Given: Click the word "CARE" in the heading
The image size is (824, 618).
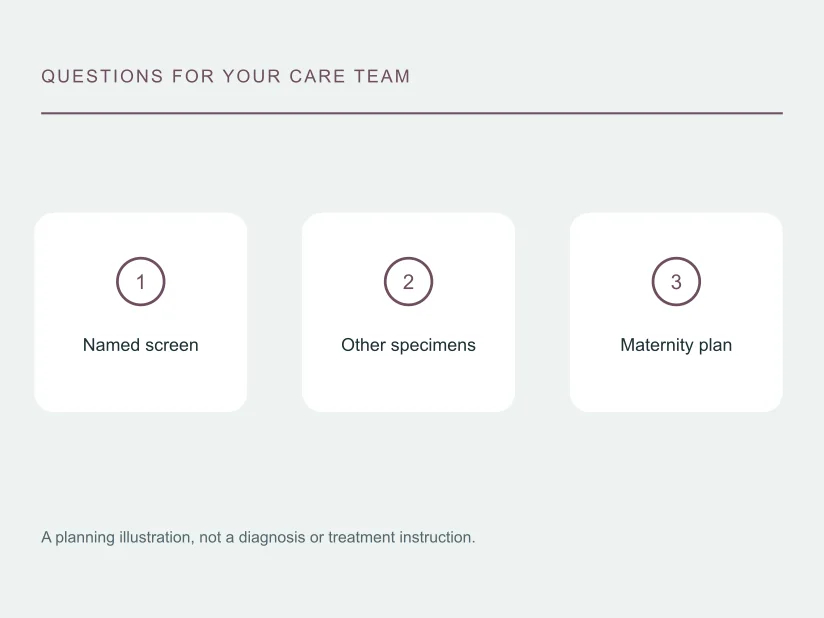Looking at the screenshot, I should 317,76.
